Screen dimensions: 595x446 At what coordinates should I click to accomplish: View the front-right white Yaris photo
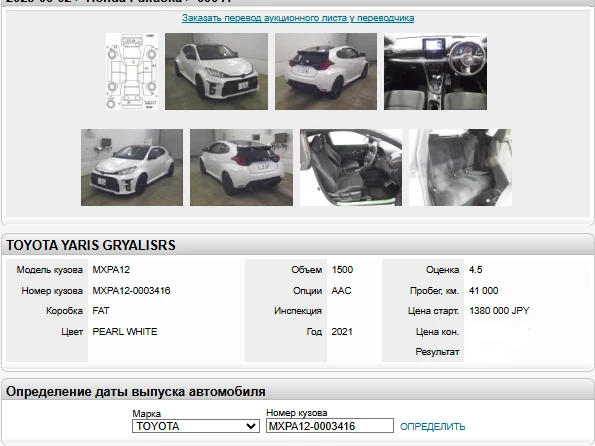pyautogui.click(x=216, y=71)
